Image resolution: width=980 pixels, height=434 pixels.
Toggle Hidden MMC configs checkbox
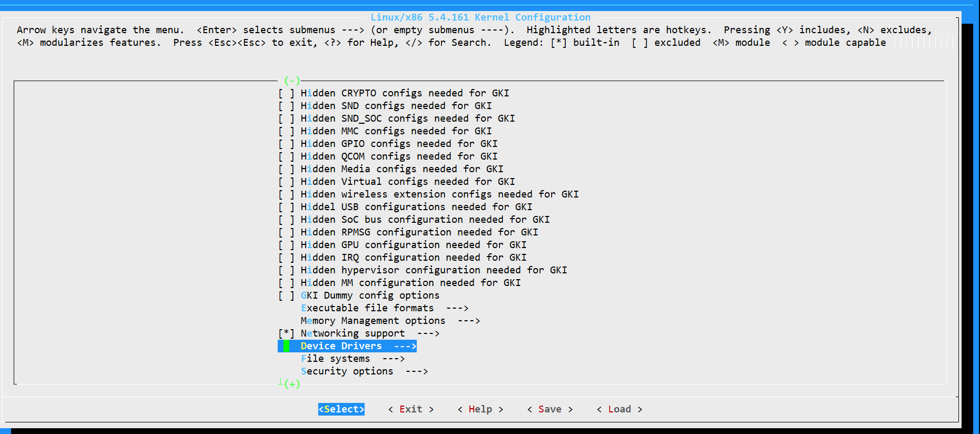coord(286,131)
